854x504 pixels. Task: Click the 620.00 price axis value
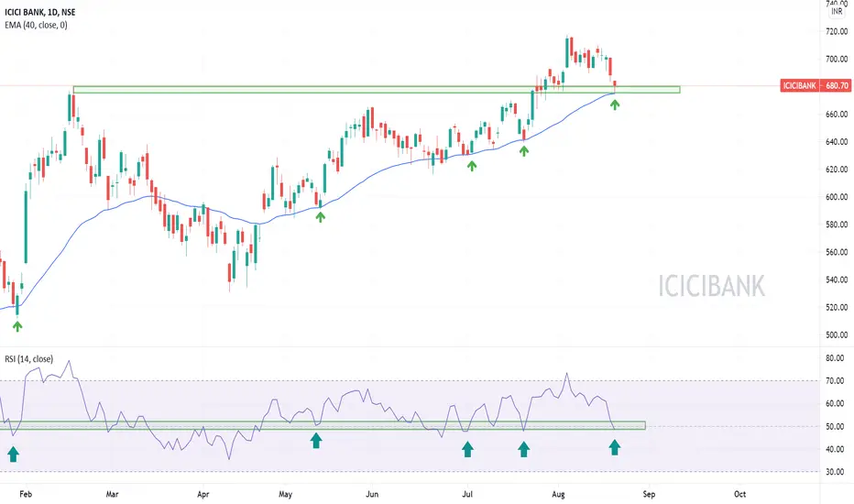[x=837, y=170]
